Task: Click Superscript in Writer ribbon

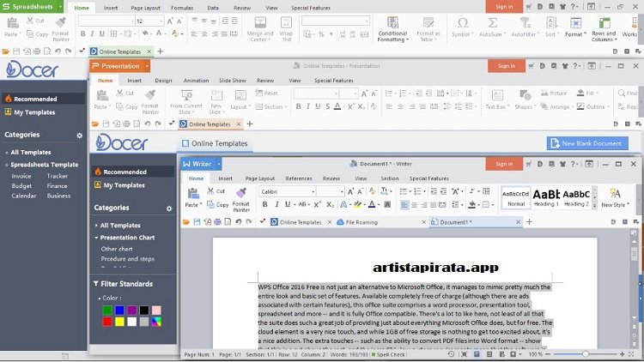Action: [x=317, y=204]
